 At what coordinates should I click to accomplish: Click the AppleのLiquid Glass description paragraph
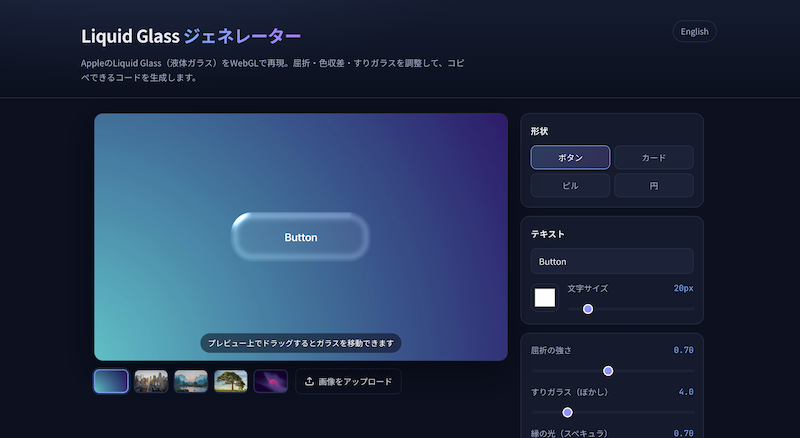[x=272, y=70]
